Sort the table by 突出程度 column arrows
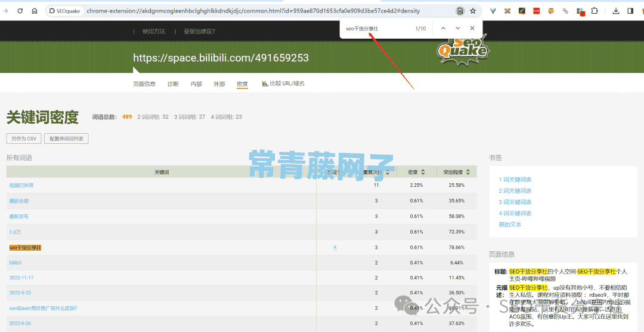The width and height of the screenshot is (644, 332). click(x=468, y=172)
